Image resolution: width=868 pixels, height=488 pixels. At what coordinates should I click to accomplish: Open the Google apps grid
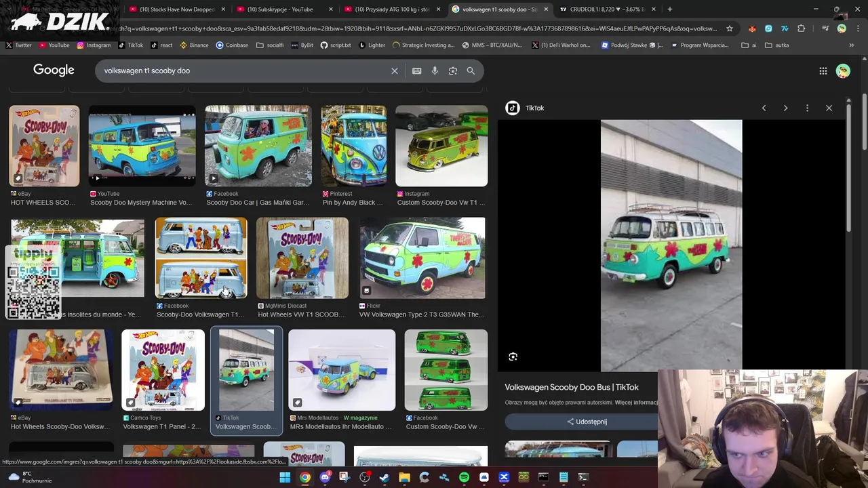pyautogui.click(x=823, y=70)
